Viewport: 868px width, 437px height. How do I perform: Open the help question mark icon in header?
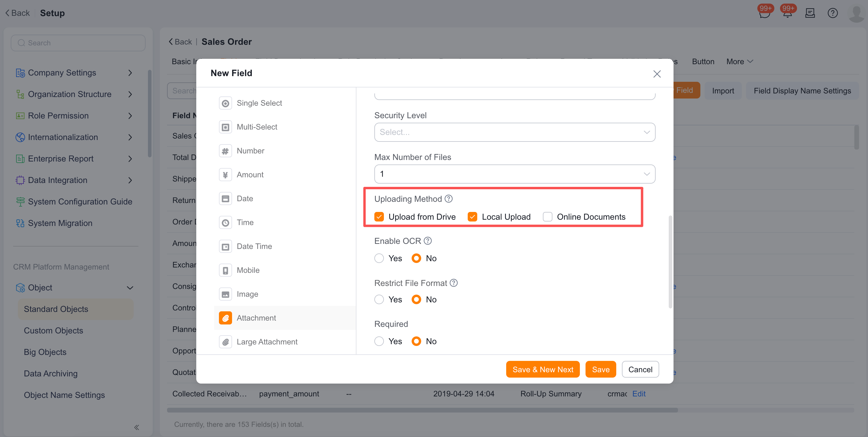[832, 13]
